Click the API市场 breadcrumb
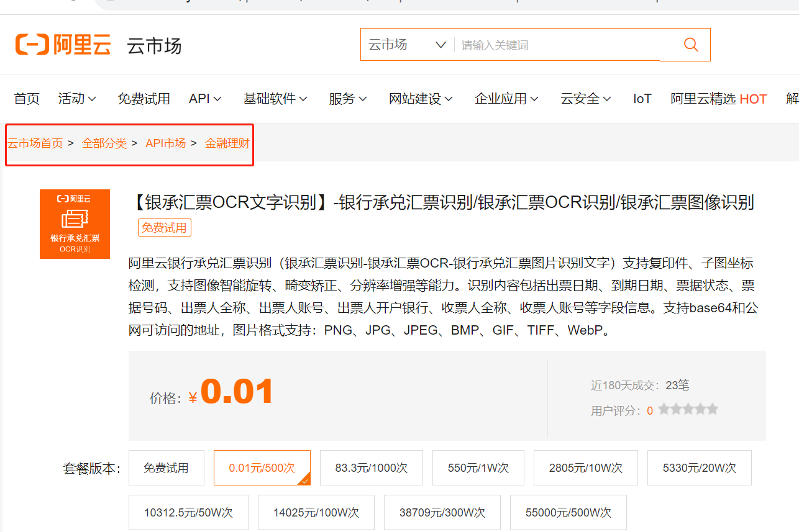This screenshot has height=532, width=799. click(x=166, y=143)
